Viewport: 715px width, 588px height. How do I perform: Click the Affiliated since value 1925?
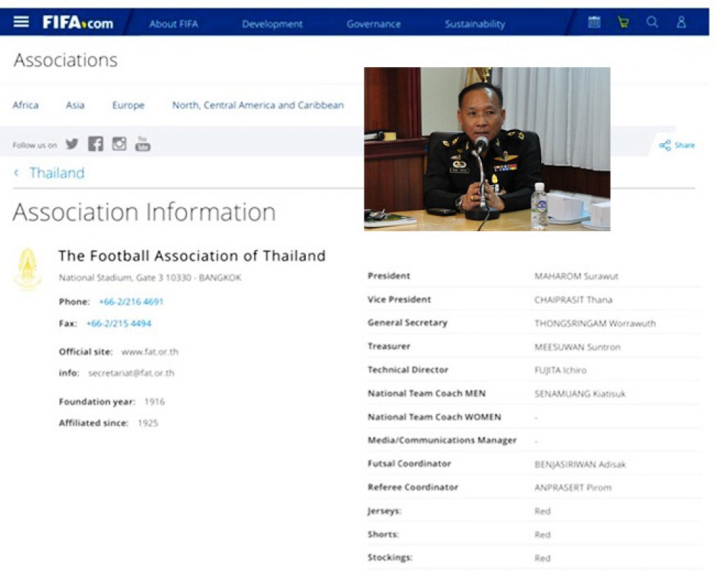click(148, 423)
